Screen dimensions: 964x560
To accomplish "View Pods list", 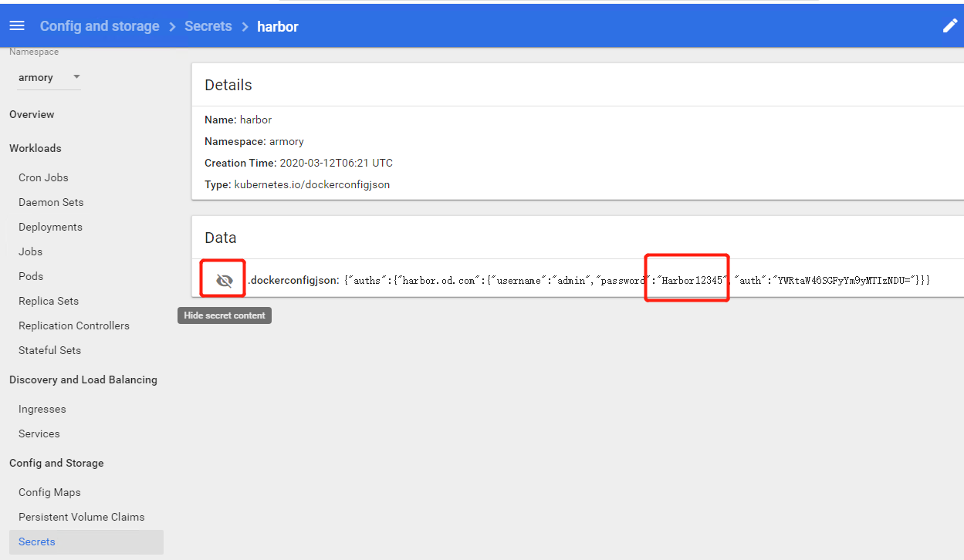I will (x=31, y=276).
